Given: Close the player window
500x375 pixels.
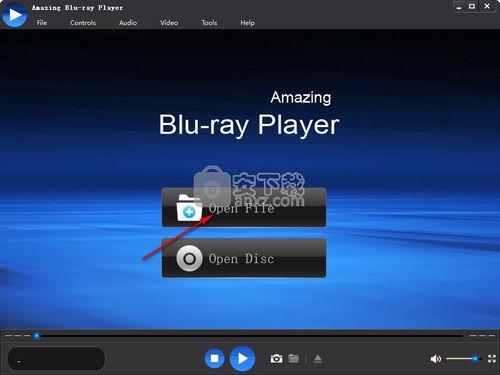Looking at the screenshot, I should (x=487, y=6).
